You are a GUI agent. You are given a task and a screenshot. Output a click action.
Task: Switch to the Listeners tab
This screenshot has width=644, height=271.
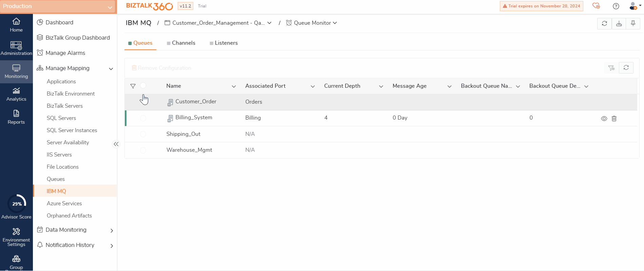pyautogui.click(x=224, y=43)
